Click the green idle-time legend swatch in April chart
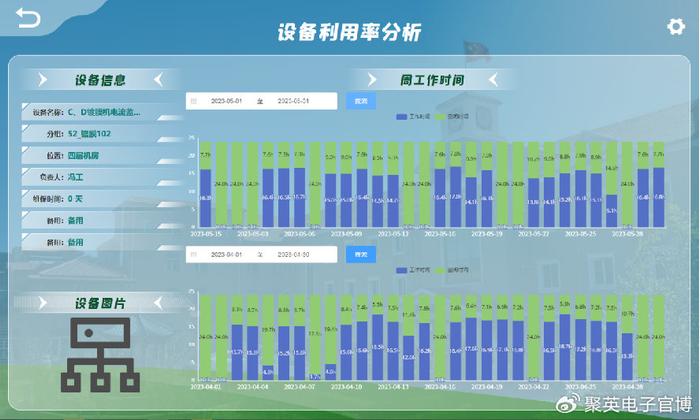 (440, 270)
